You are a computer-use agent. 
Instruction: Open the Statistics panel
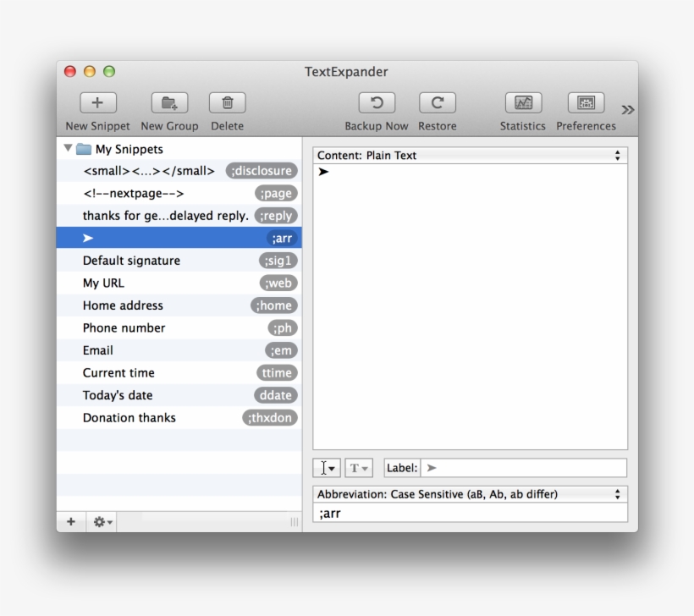click(522, 102)
